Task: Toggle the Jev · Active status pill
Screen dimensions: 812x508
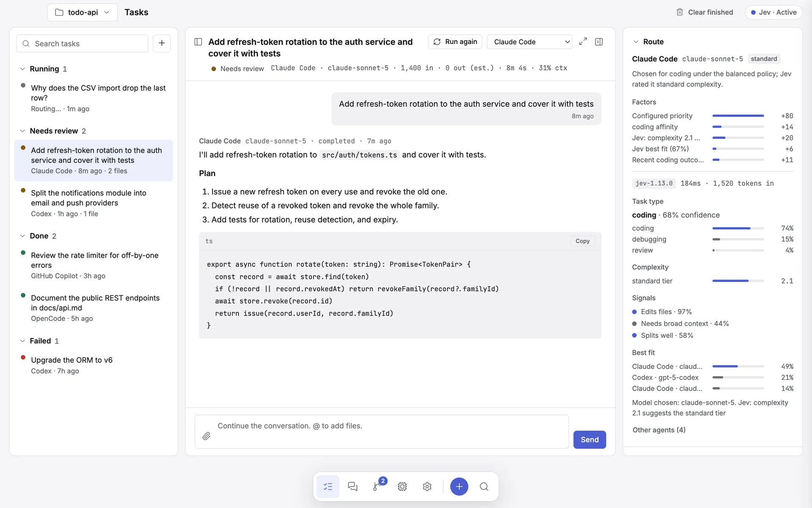Action: tap(774, 12)
